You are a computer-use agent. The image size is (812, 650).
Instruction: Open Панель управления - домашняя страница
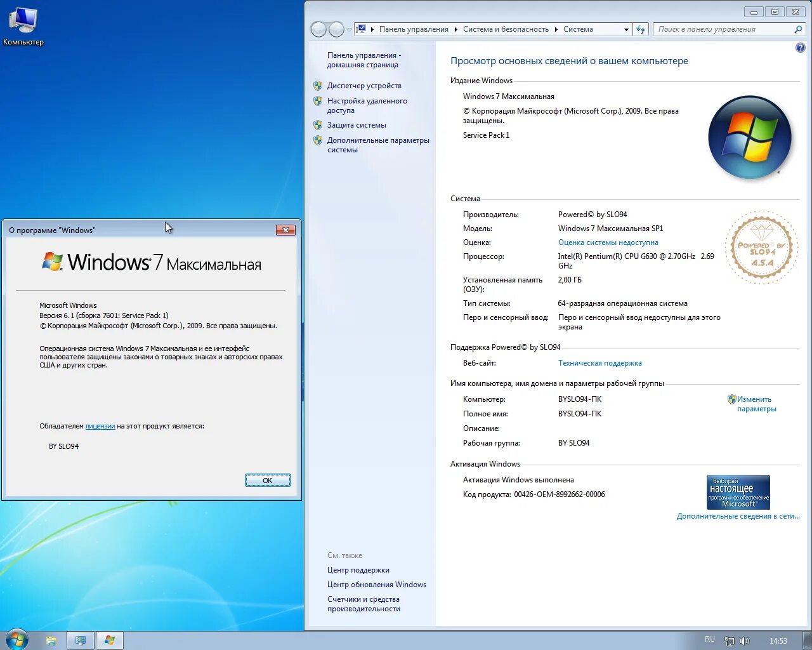point(364,60)
